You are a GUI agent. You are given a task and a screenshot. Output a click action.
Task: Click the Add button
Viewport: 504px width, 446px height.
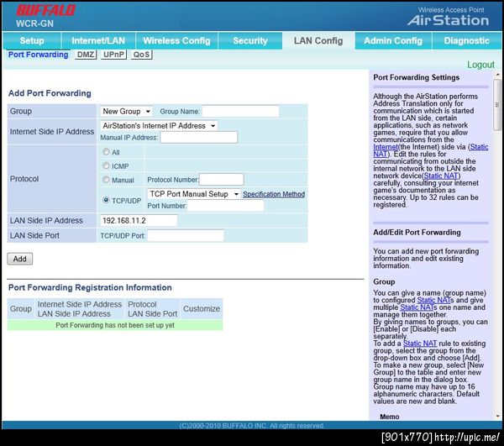coord(20,259)
